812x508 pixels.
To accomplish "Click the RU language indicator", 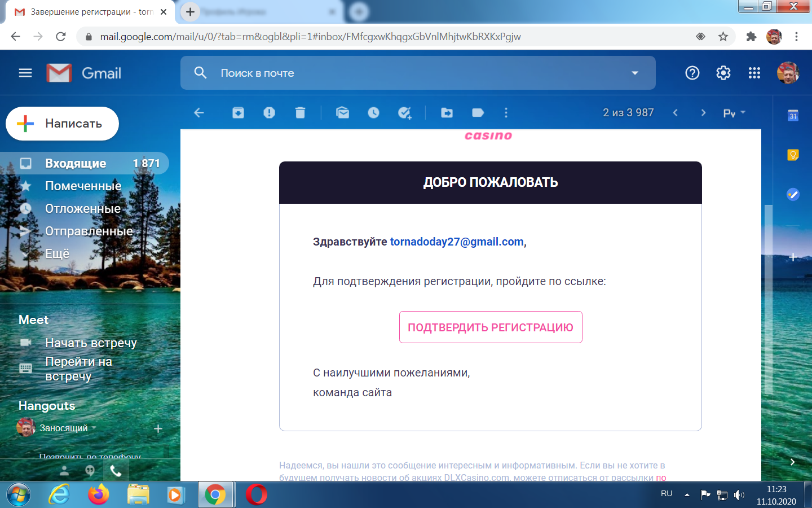I will pos(667,493).
